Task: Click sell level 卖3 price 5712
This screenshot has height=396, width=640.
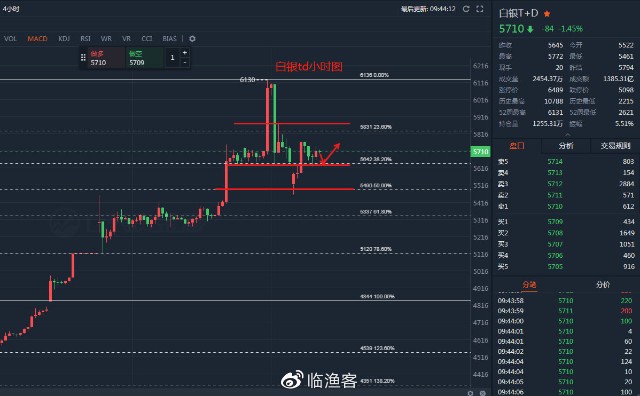Action: tap(555, 184)
